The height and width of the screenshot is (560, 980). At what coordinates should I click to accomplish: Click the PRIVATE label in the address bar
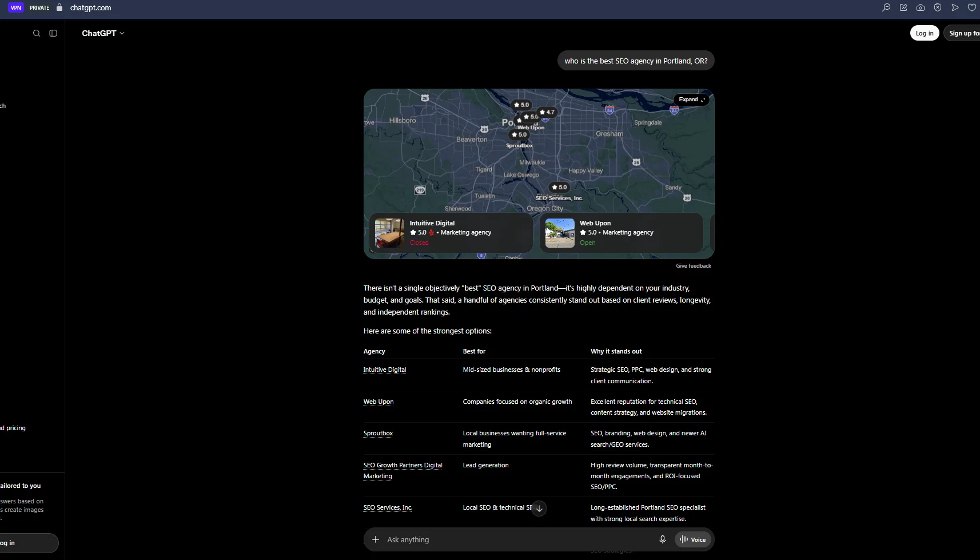[x=39, y=7]
